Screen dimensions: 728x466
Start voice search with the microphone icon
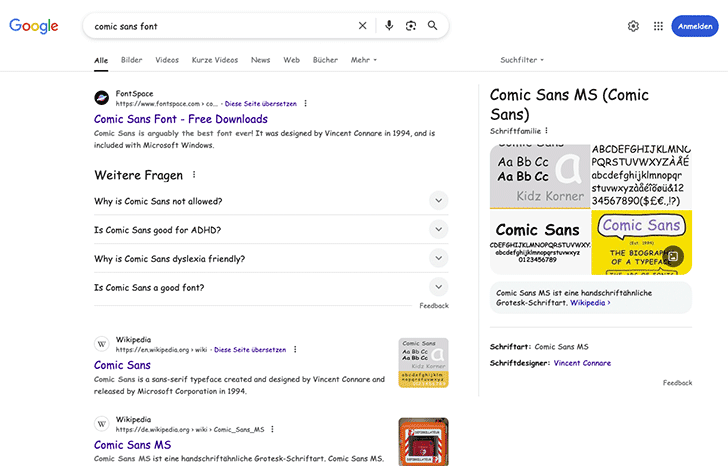click(389, 26)
